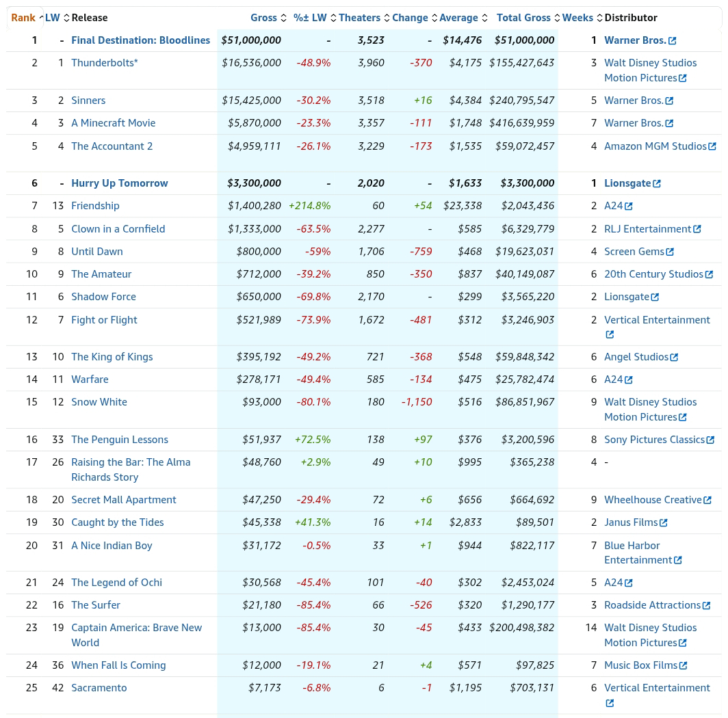Open Thunderbolts* release page
Image resolution: width=728 pixels, height=718 pixels.
point(105,63)
